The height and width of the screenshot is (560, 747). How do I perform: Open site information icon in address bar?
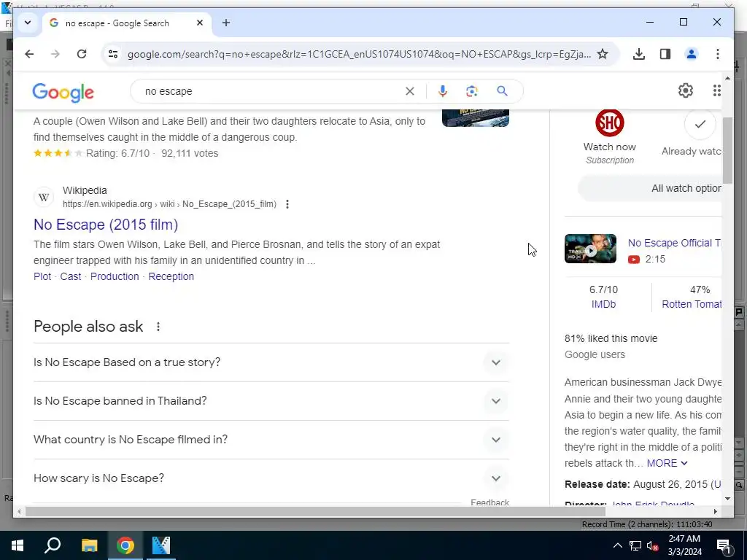[x=113, y=54]
